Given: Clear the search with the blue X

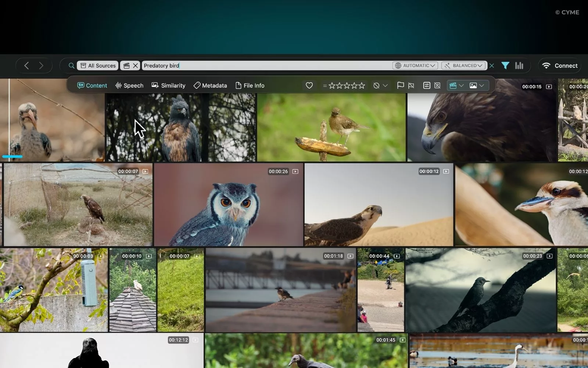Looking at the screenshot, I should [492, 66].
